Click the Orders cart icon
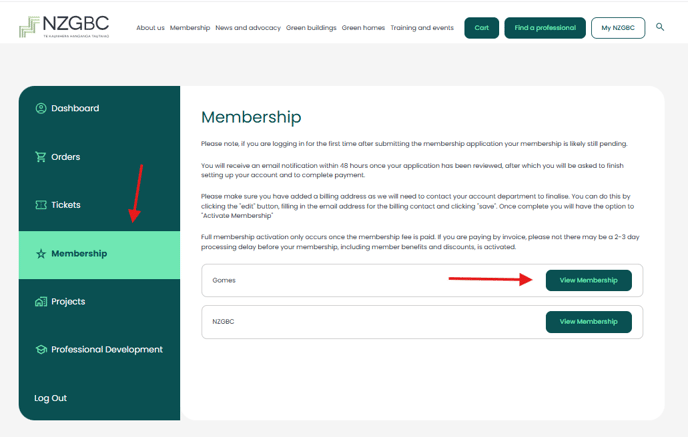688x437 pixels. [x=41, y=157]
